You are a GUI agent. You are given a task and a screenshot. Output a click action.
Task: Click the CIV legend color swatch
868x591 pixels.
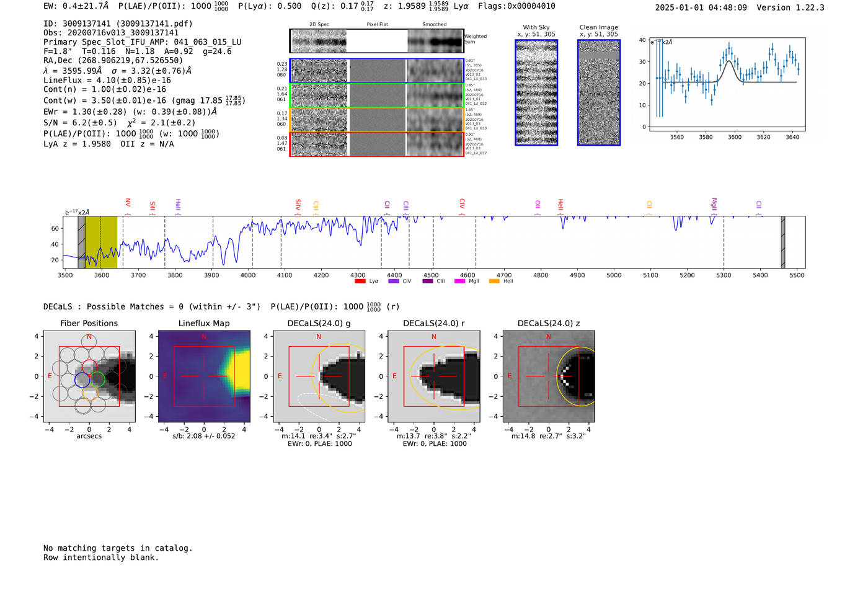[394, 281]
